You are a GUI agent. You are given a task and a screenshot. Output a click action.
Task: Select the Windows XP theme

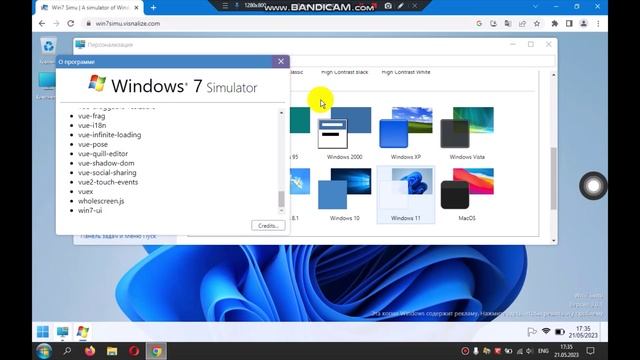pyautogui.click(x=406, y=133)
